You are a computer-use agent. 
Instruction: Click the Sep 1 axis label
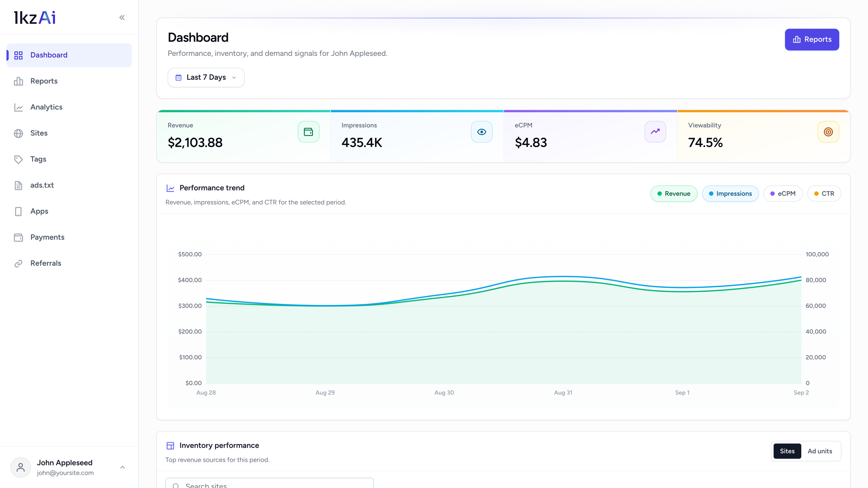coord(682,393)
